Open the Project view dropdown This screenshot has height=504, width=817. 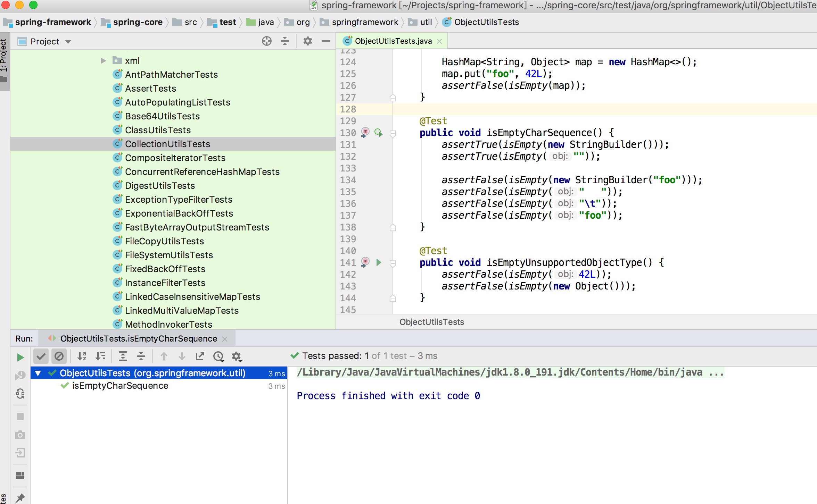pos(68,42)
